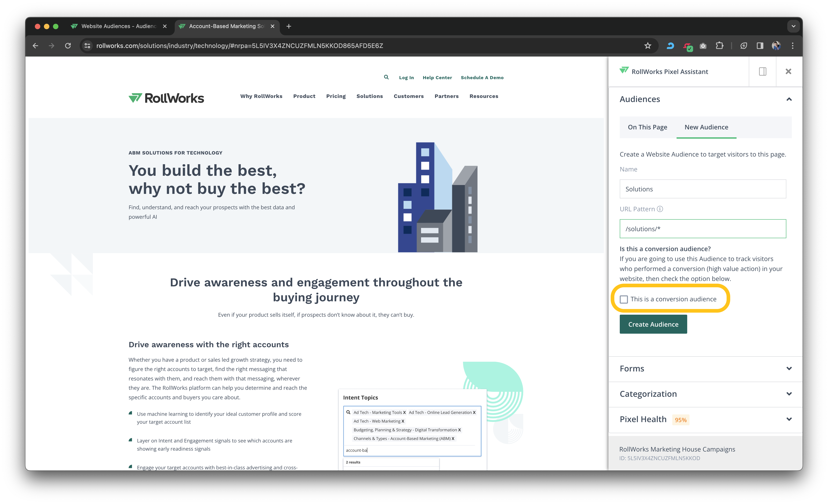Screen dimensions: 828x504
Task: Open the Chrome extensions puzzle icon
Action: pos(719,46)
